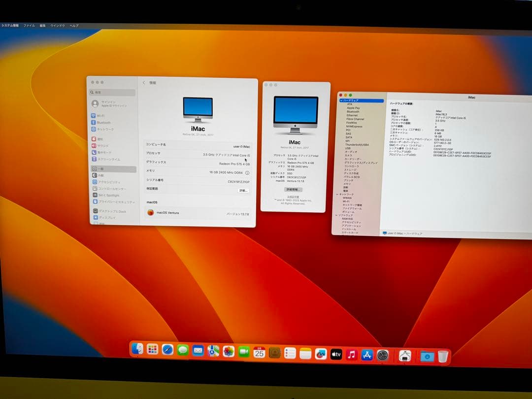
Task: Go back with the chevron beside 情報
Action: [144, 82]
